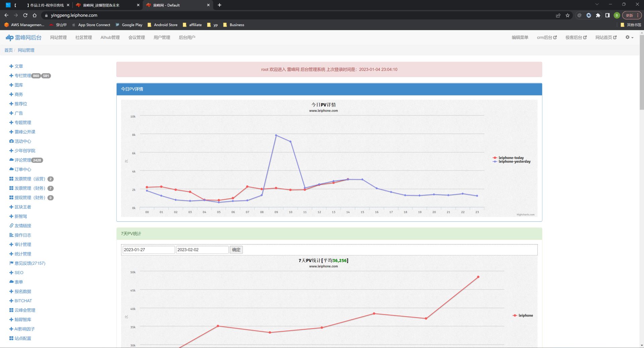Open 站点配置 in the sidebar

[20, 338]
